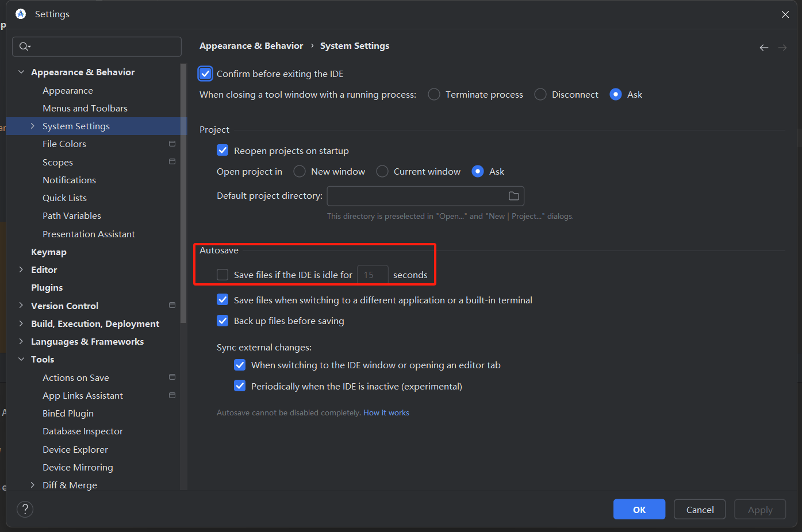Expand the Editor settings section
The width and height of the screenshot is (802, 532).
click(21, 269)
